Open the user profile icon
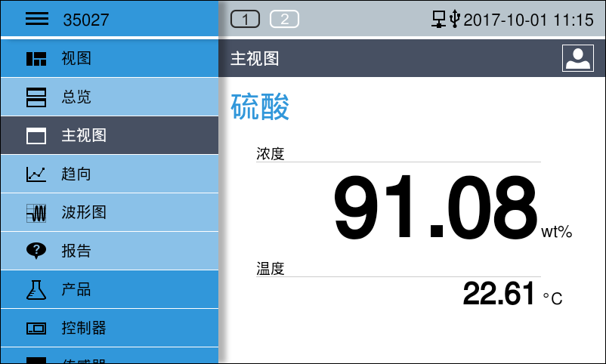 (x=577, y=58)
